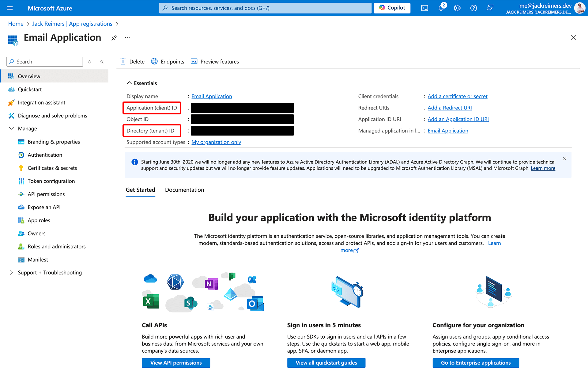Screen dimensions: 588x368
Task: Click the Delete trash icon
Action: [x=123, y=61]
